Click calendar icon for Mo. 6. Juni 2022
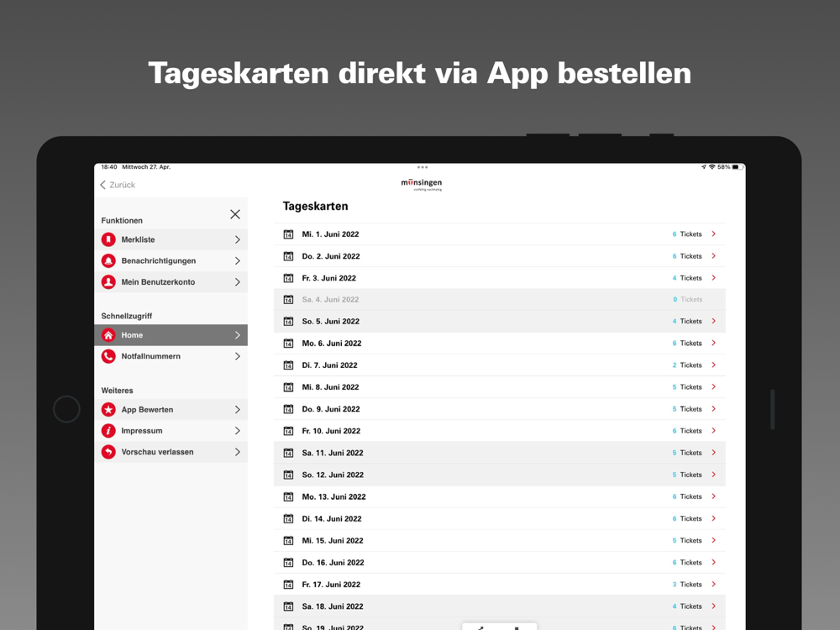The height and width of the screenshot is (630, 840). pos(288,344)
